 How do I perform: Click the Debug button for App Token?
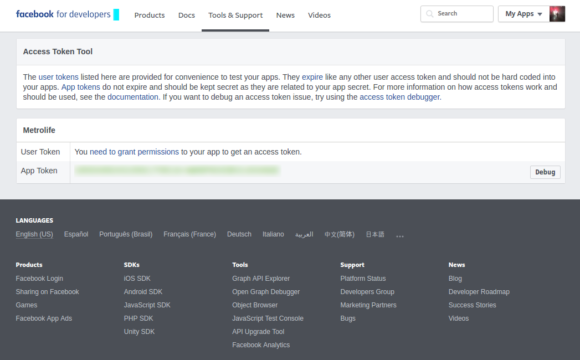coord(545,172)
